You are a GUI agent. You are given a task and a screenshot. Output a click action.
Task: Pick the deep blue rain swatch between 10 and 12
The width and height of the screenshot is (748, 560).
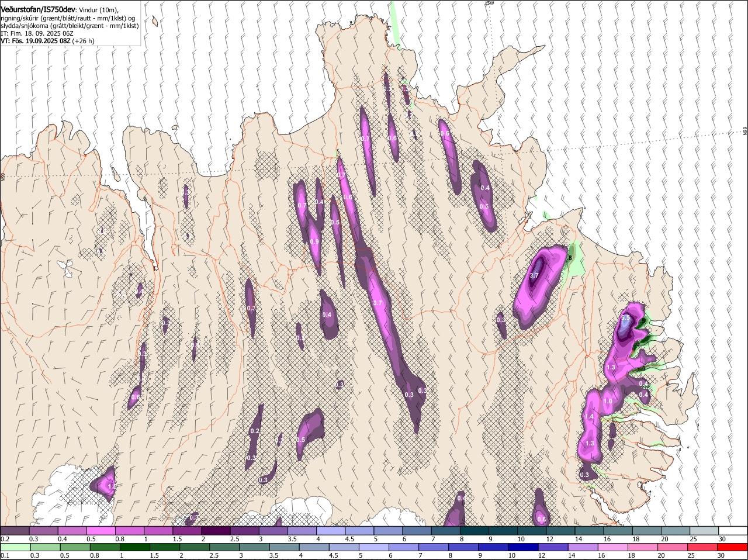[x=522, y=547]
